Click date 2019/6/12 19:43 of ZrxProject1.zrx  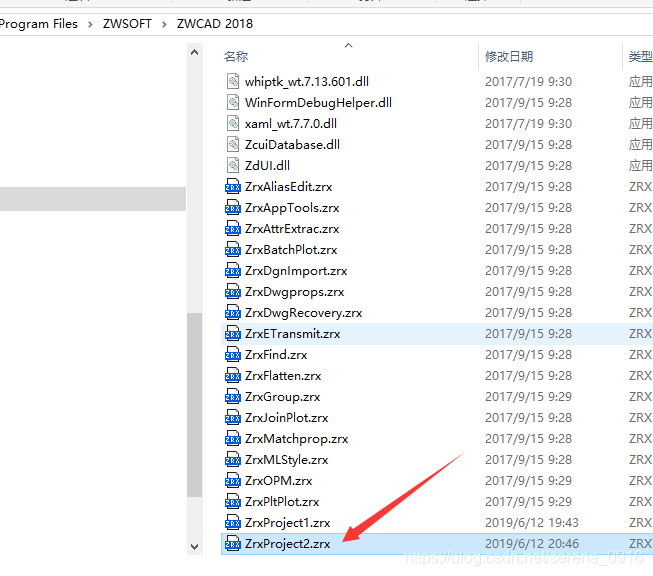[532, 522]
